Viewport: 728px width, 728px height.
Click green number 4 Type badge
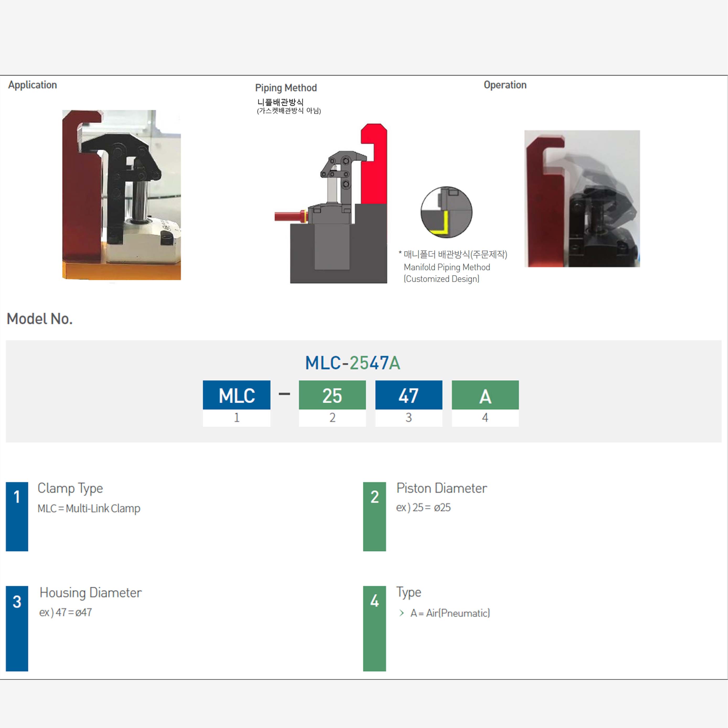point(374,628)
